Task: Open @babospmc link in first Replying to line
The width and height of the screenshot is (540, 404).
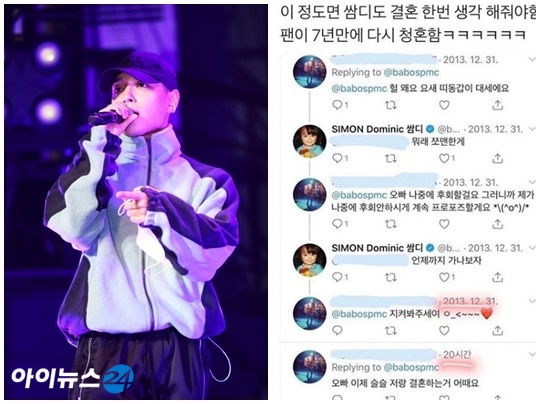Action: click(412, 73)
